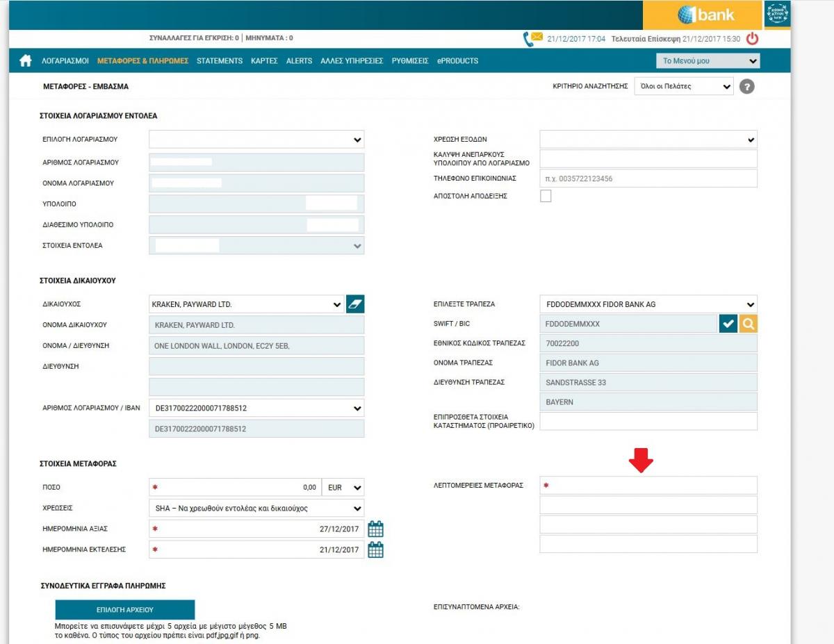Open the STATEMENTS menu
Image resolution: width=834 pixels, height=644 pixels.
(x=220, y=61)
